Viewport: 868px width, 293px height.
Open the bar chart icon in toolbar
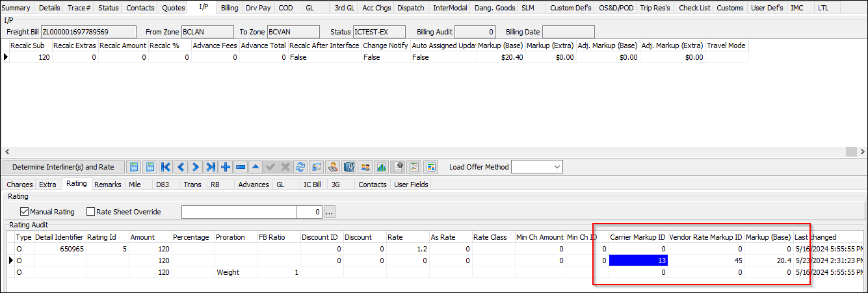382,167
